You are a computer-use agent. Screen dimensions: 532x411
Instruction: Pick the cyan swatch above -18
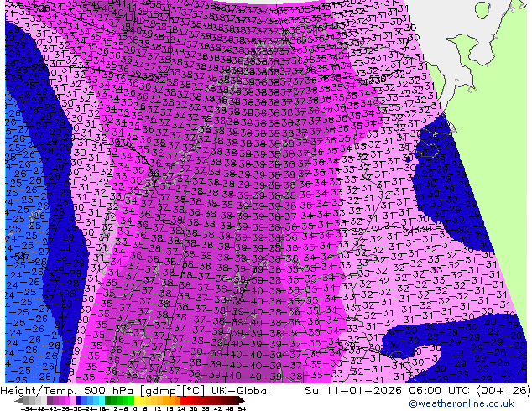tap(102, 401)
